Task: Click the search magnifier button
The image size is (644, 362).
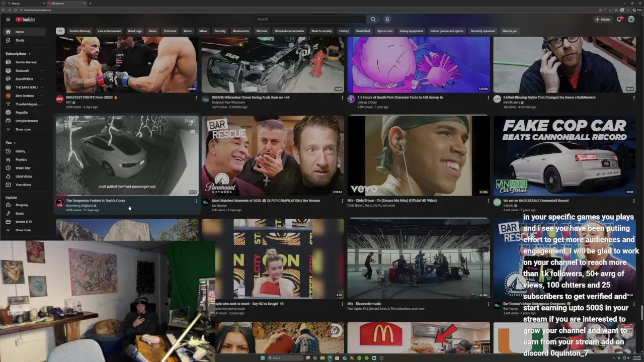Action: click(373, 19)
